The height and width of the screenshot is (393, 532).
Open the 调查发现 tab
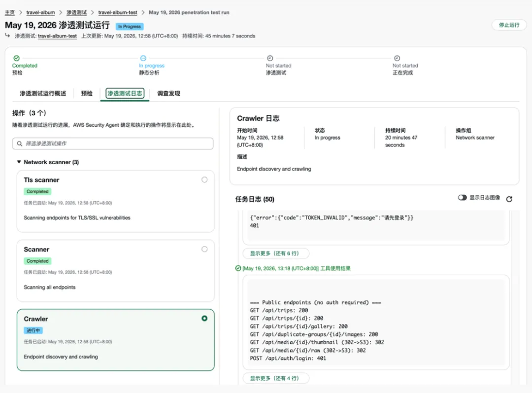[x=168, y=93]
